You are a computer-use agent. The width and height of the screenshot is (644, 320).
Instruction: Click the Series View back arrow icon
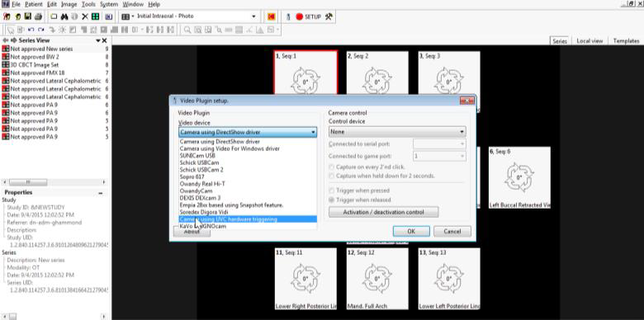coord(6,40)
